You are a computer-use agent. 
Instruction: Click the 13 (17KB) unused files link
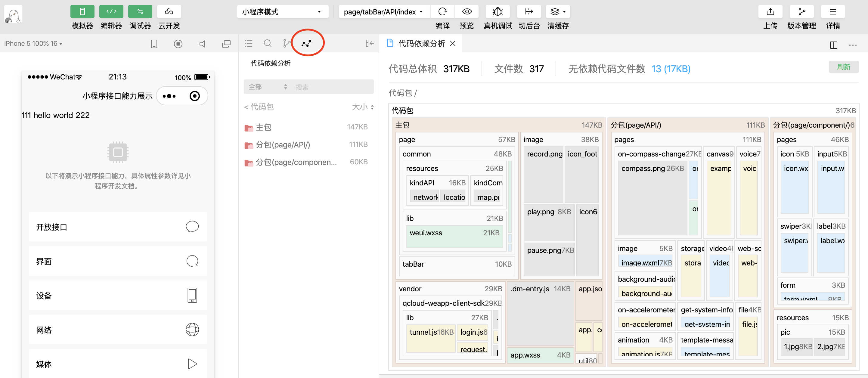(671, 69)
